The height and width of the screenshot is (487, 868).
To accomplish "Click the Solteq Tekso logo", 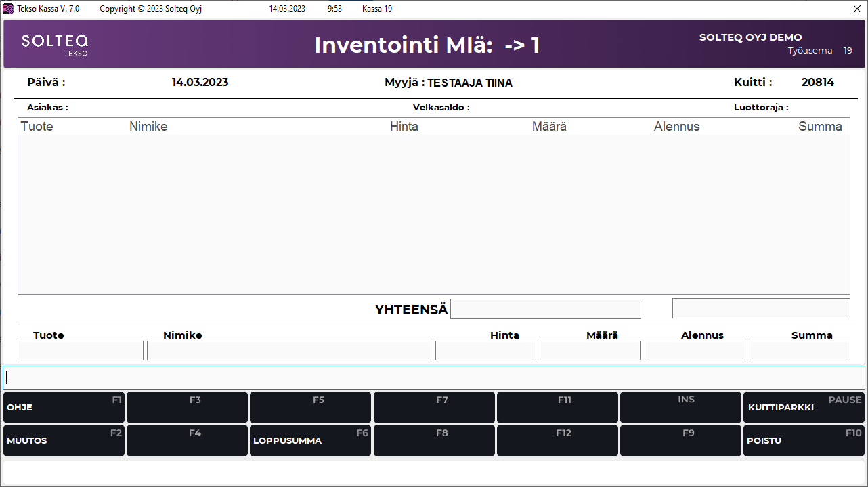I will click(55, 43).
